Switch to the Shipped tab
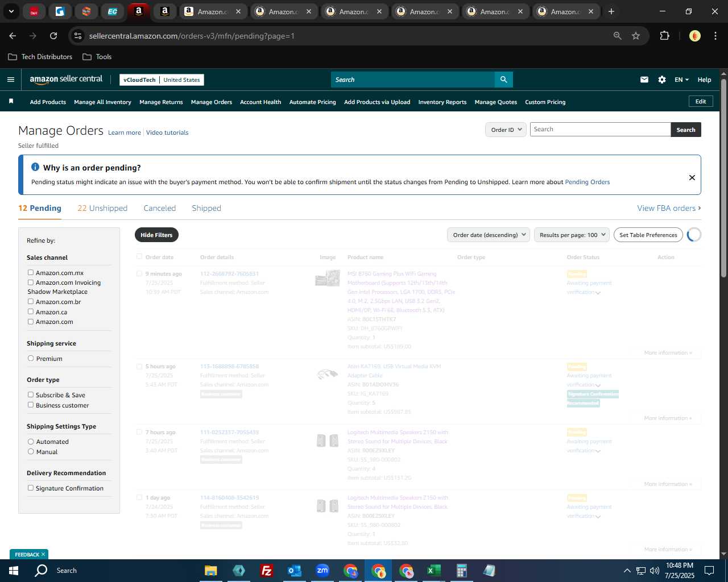728x582 pixels. pyautogui.click(x=206, y=208)
